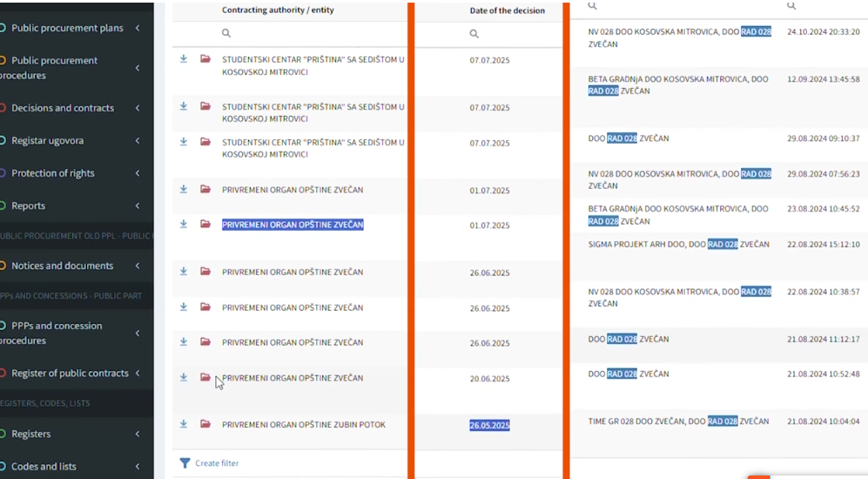Click search icon under Date of the decision
Screen dimensions: 868x479
point(474,34)
